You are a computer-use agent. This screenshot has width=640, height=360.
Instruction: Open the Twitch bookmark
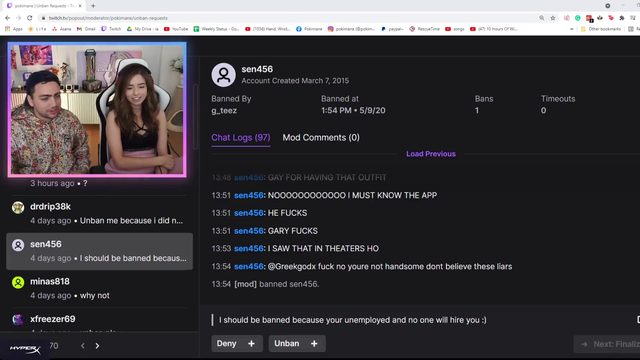[111, 29]
